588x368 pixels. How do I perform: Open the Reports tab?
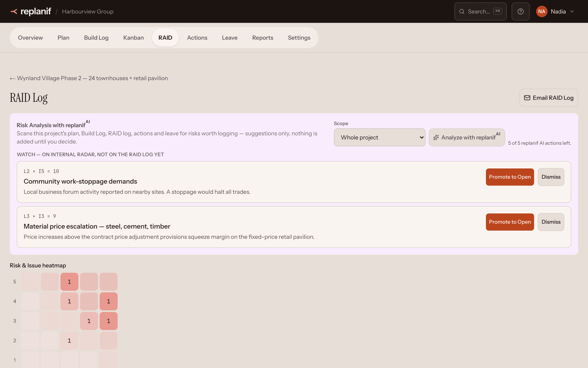tap(263, 38)
